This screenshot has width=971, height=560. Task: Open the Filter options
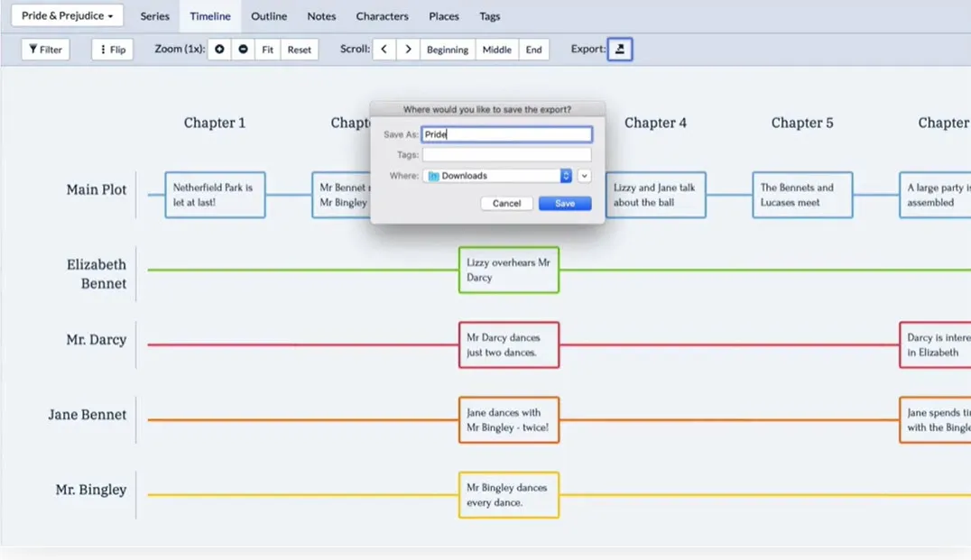[x=46, y=50]
